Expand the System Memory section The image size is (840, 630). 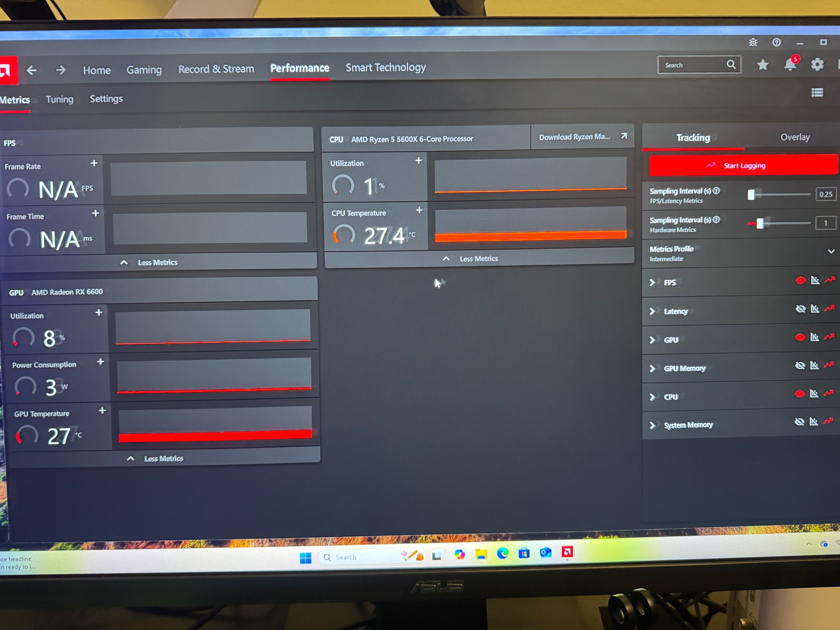click(653, 425)
